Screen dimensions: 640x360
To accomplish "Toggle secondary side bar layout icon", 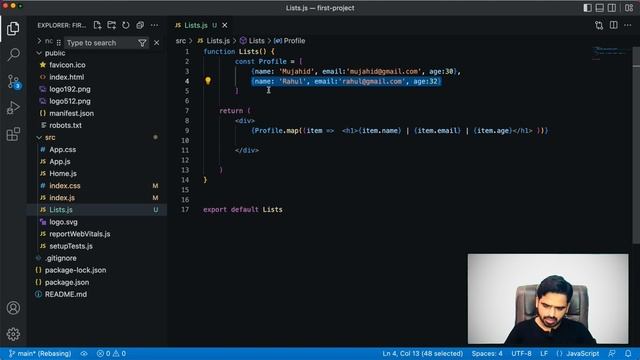I will (612, 8).
